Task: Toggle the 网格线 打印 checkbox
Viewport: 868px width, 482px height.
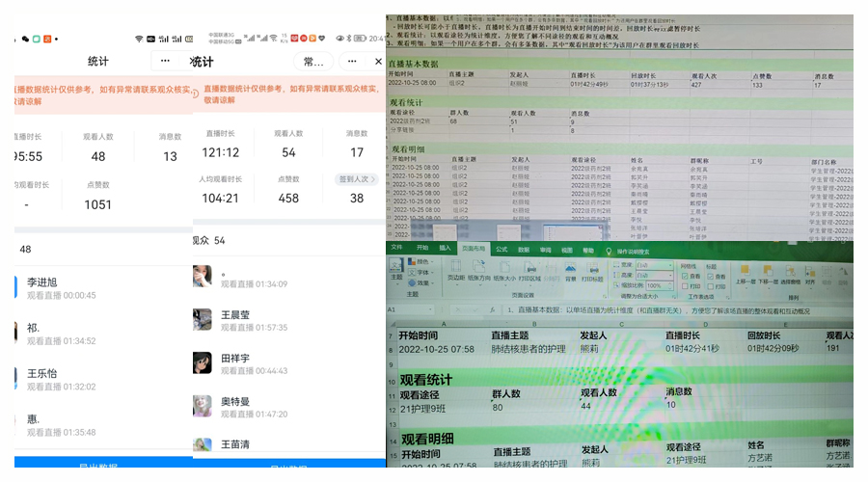Action: tap(685, 286)
